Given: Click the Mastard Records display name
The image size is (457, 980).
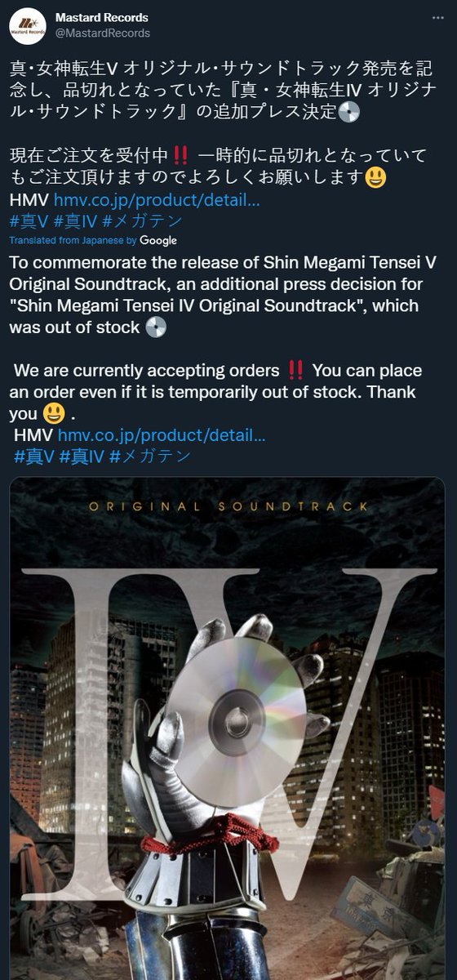Looking at the screenshot, I should 102,17.
